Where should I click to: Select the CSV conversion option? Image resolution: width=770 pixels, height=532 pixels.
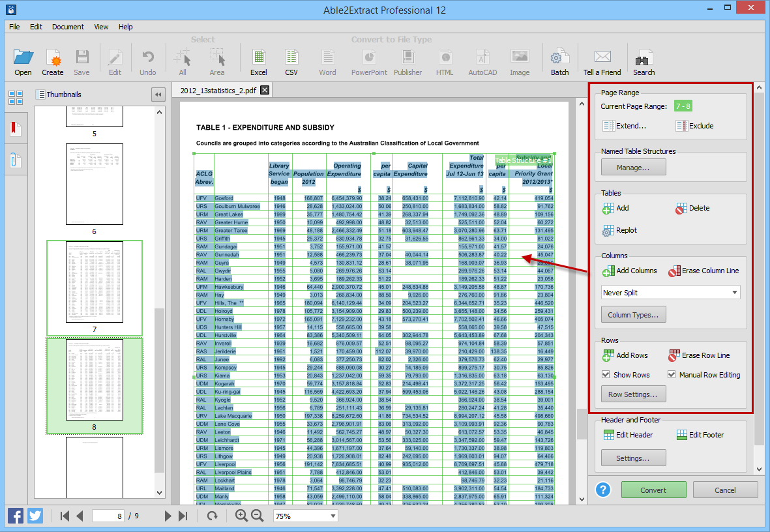[x=291, y=61]
